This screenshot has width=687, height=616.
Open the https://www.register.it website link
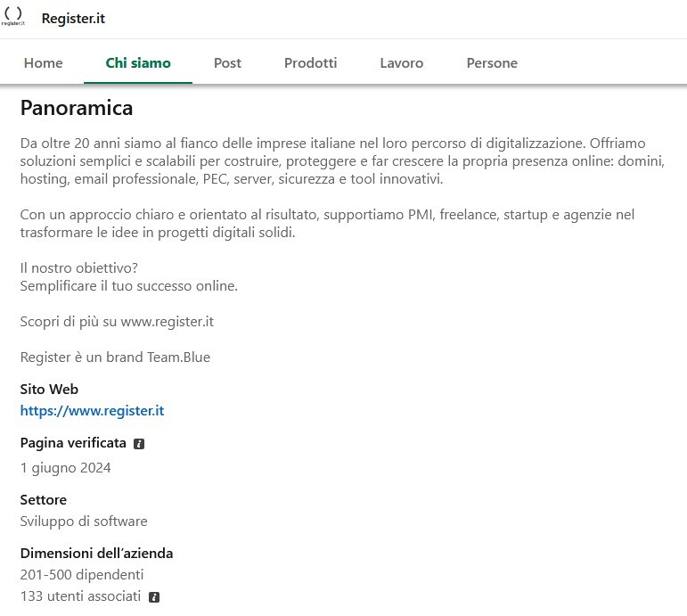(x=92, y=411)
